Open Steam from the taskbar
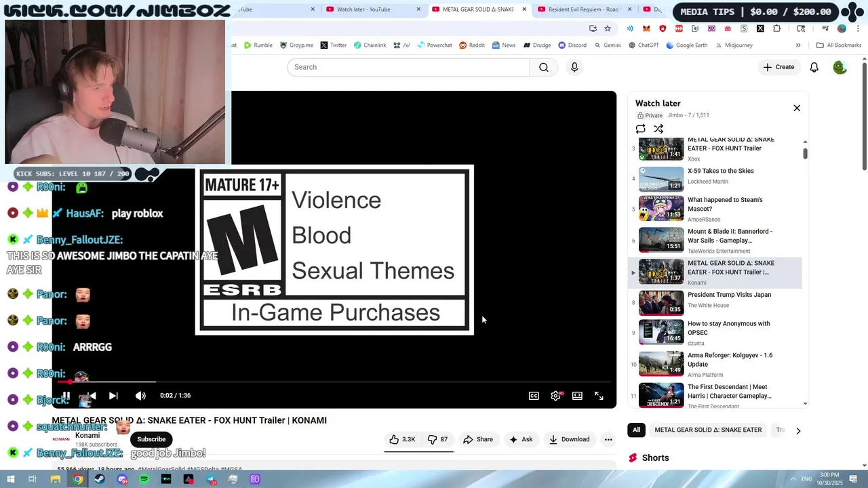 pos(100,479)
